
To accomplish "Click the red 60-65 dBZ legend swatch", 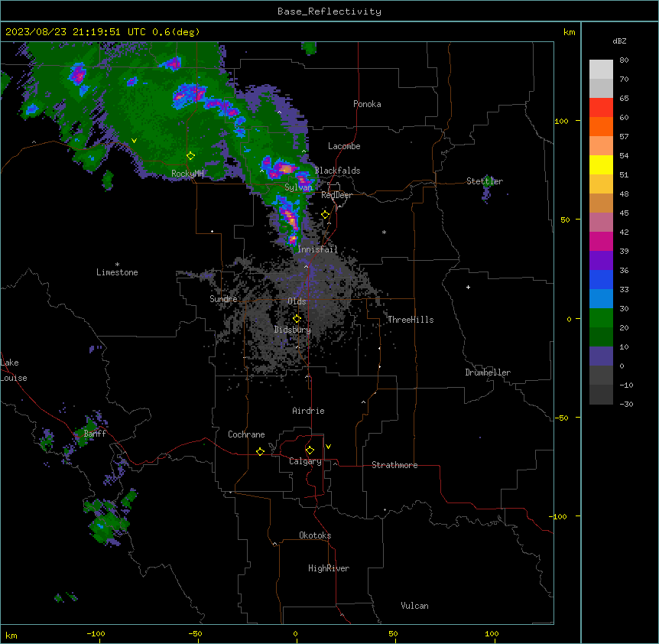I will click(601, 108).
